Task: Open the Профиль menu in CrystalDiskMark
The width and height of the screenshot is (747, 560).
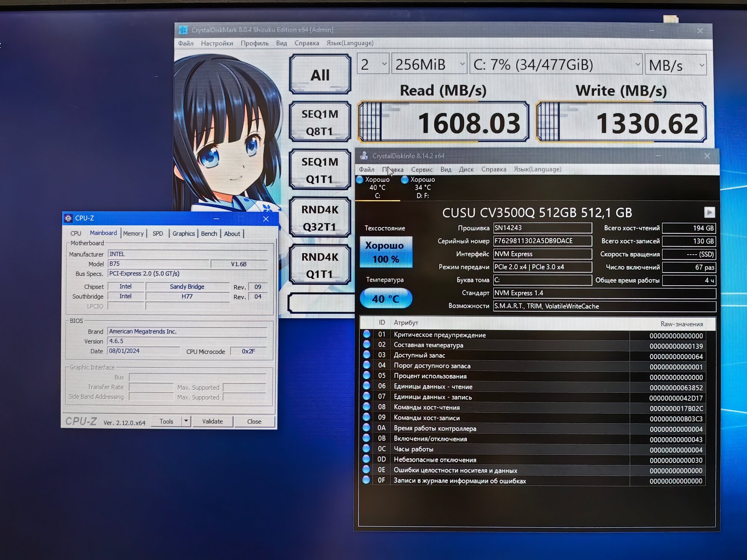Action: pyautogui.click(x=254, y=43)
